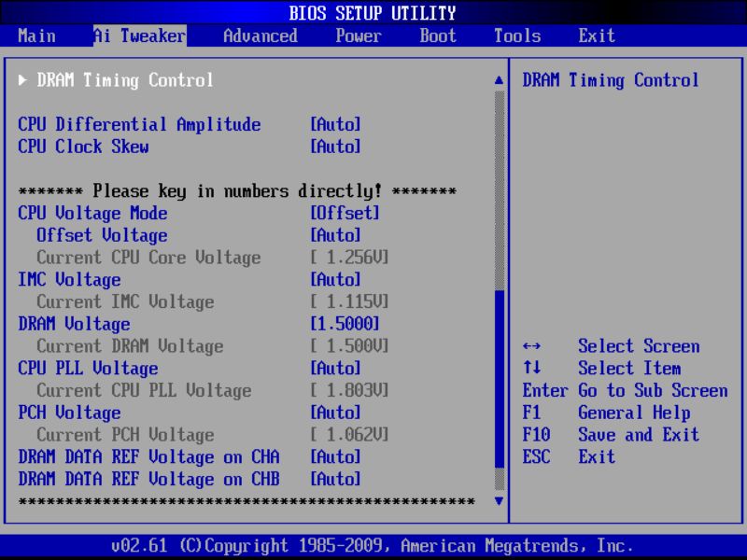Image resolution: width=747 pixels, height=560 pixels.
Task: Click Current CPU PLL Voltage label
Action: coord(144,390)
